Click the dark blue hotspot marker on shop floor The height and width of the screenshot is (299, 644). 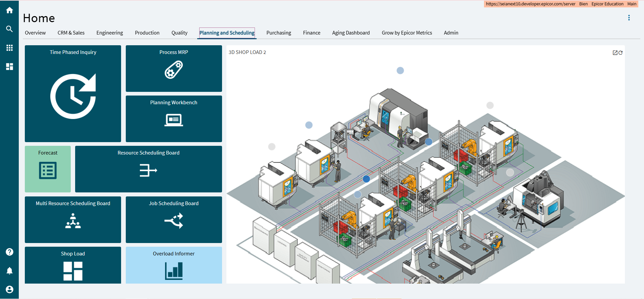click(366, 179)
